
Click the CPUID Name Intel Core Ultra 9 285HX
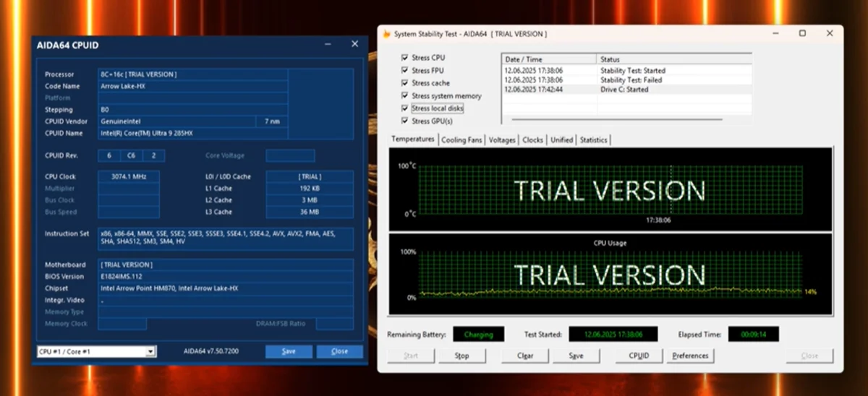pyautogui.click(x=192, y=133)
